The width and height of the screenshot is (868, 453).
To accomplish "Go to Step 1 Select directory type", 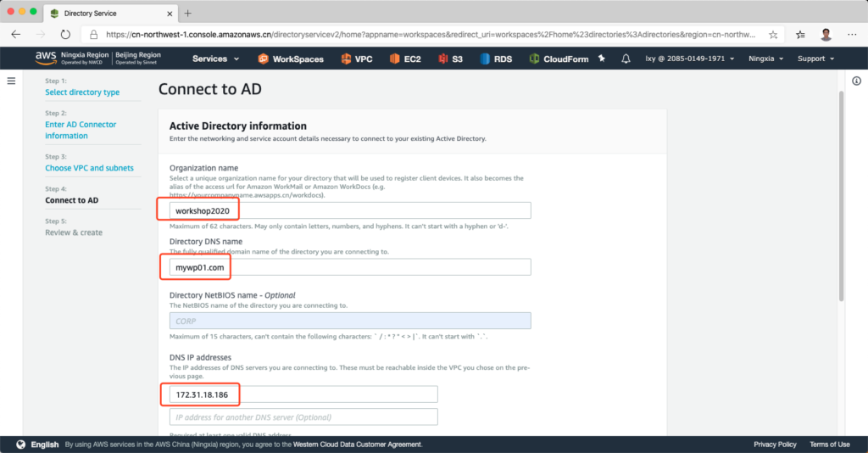I will 82,92.
